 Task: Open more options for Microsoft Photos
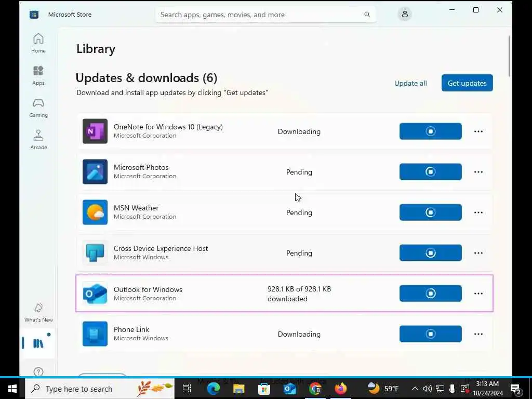pyautogui.click(x=478, y=171)
